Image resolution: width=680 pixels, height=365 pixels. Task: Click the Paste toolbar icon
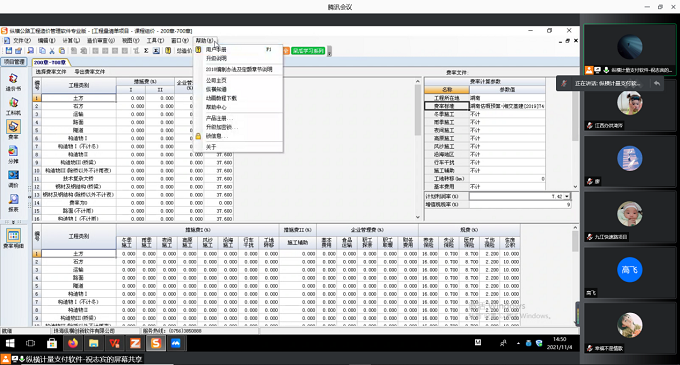click(61, 51)
